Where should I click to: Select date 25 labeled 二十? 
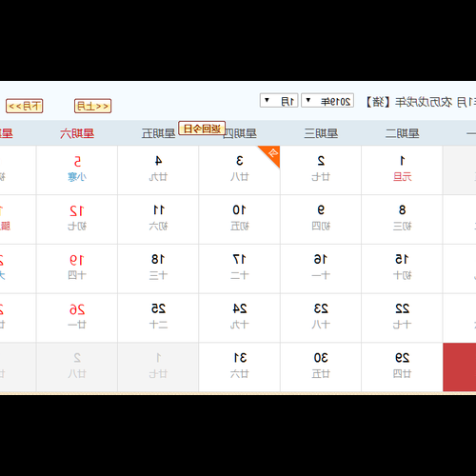click(158, 318)
